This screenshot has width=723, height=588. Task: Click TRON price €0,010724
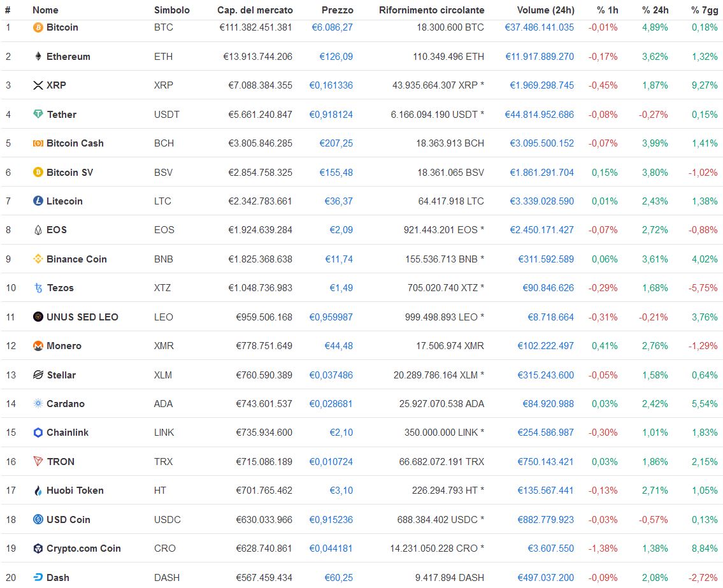click(331, 461)
